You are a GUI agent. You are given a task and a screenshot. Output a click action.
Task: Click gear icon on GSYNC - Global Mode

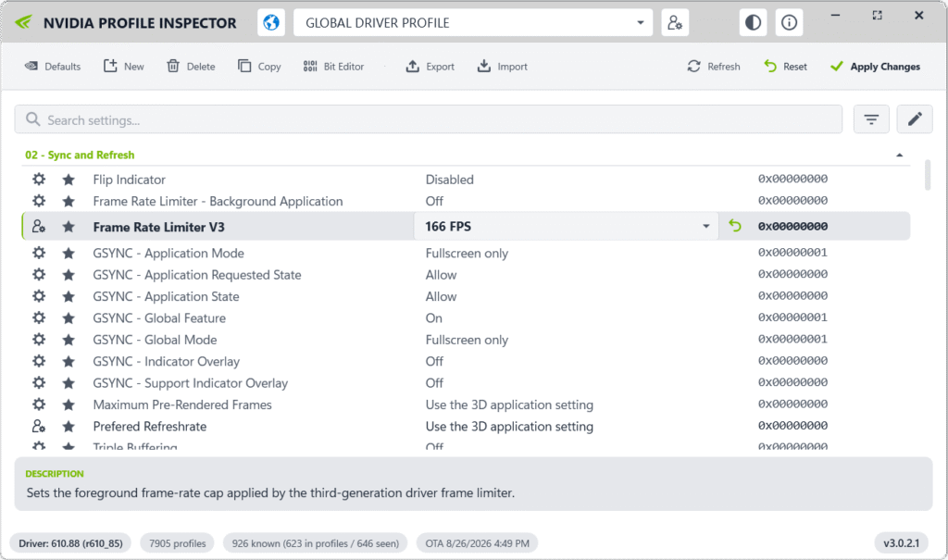(39, 340)
